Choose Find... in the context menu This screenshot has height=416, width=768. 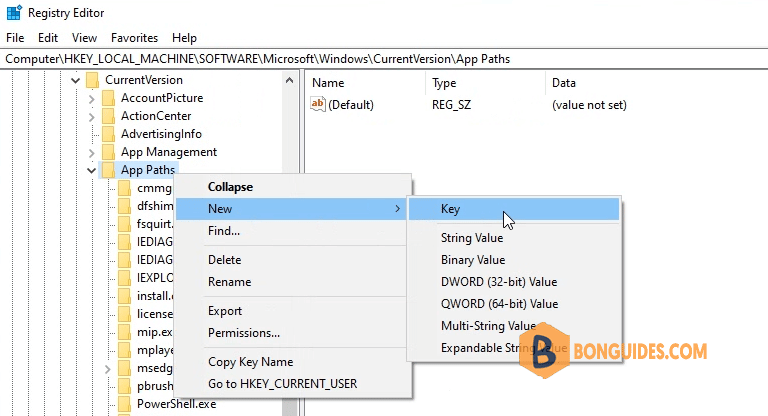coord(293,231)
